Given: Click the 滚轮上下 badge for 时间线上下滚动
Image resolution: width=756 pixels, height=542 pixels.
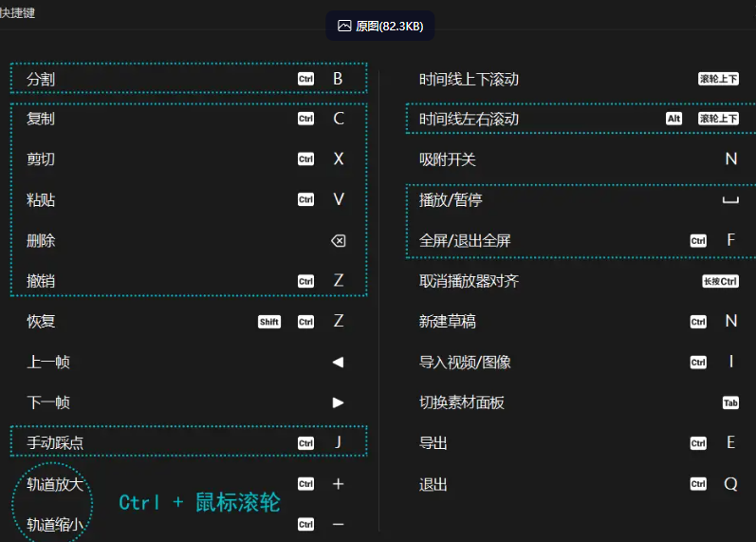Looking at the screenshot, I should point(718,79).
